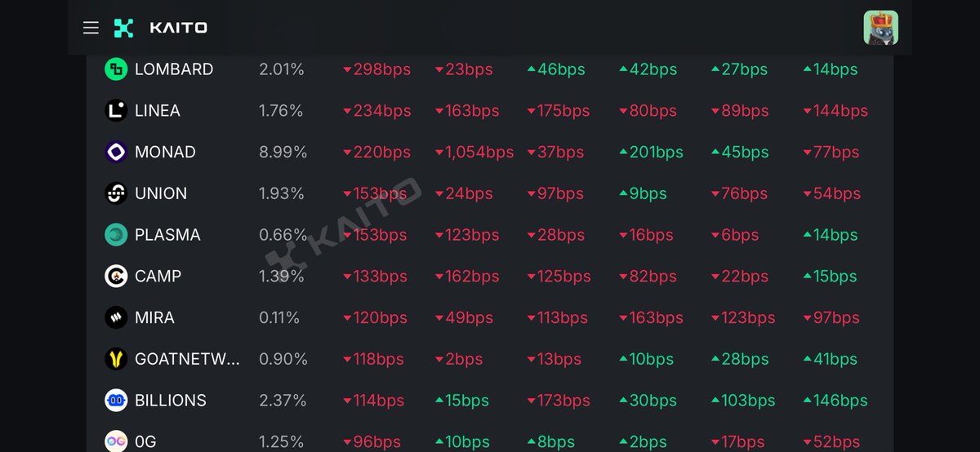Open the MONAD project name
The image size is (980, 452).
click(x=166, y=152)
